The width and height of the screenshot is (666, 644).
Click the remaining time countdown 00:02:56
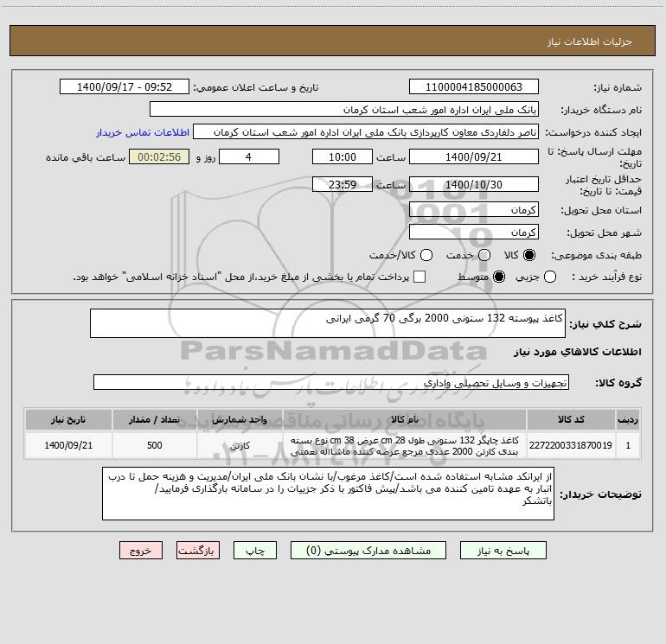[159, 157]
